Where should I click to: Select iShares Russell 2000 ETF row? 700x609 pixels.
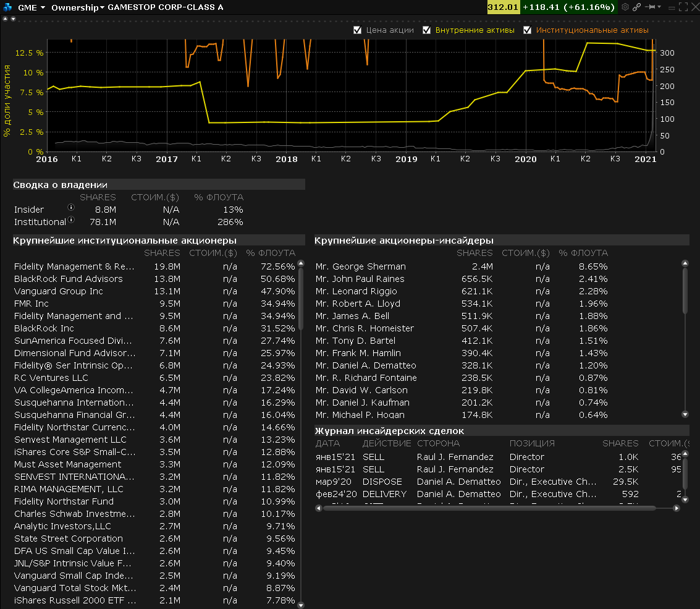point(155,600)
